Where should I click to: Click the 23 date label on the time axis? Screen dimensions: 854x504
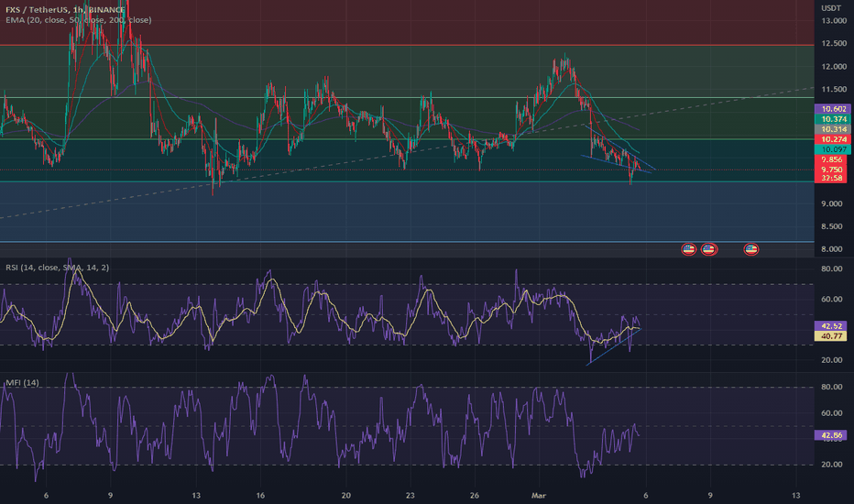[x=411, y=495]
